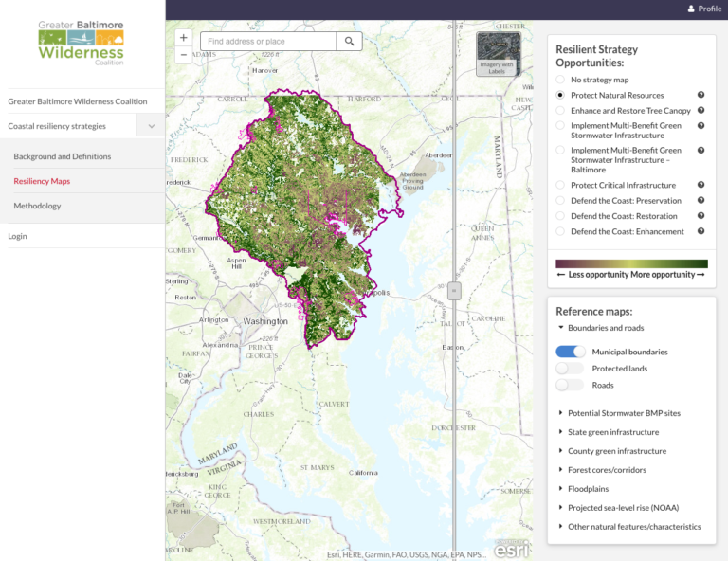Image resolution: width=728 pixels, height=561 pixels.
Task: Go to the Methodology page
Action: click(37, 206)
